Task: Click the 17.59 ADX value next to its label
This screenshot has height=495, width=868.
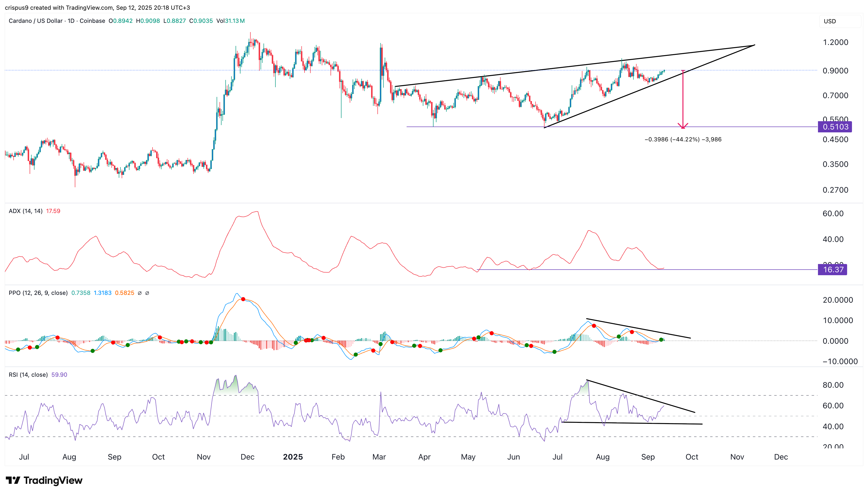Action: [53, 211]
